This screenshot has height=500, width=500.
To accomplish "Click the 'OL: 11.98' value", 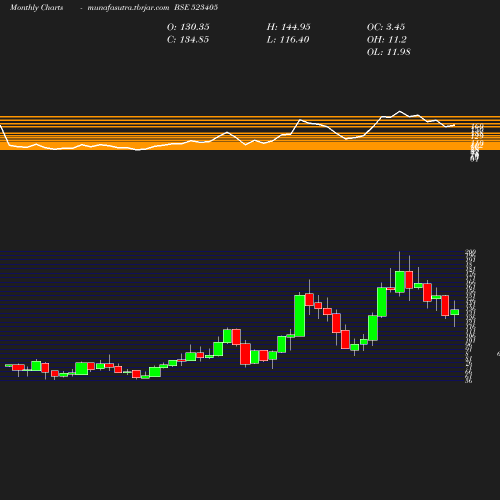I will click(x=389, y=52).
